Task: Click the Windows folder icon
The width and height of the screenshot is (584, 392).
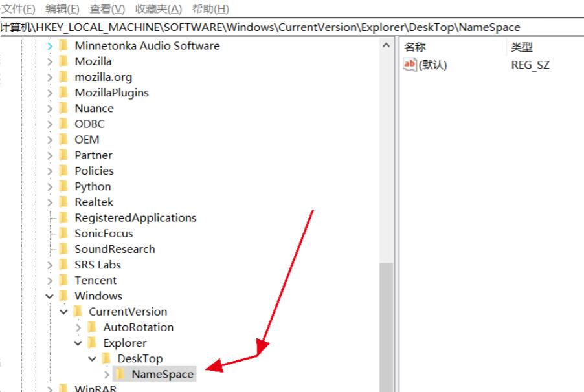Action: [x=63, y=296]
